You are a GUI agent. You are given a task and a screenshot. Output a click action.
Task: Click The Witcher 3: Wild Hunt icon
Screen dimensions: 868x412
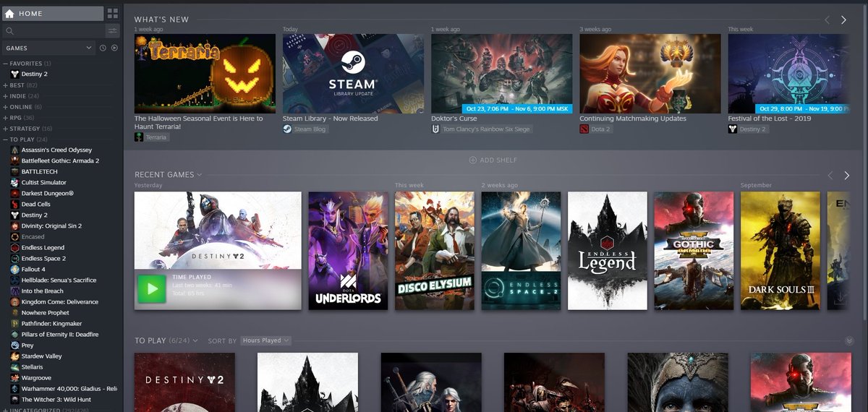coord(14,399)
